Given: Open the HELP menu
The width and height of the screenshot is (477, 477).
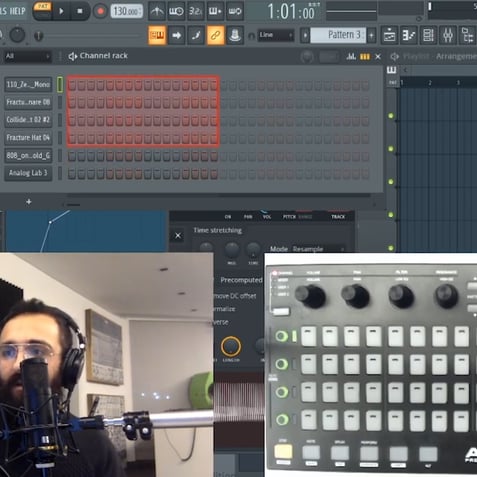Looking at the screenshot, I should 17,11.
